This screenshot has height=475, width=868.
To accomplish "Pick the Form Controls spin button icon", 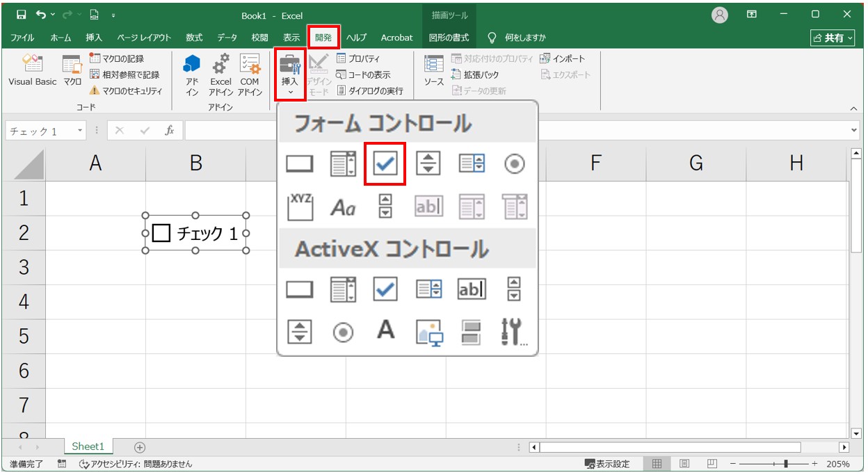I will click(428, 164).
